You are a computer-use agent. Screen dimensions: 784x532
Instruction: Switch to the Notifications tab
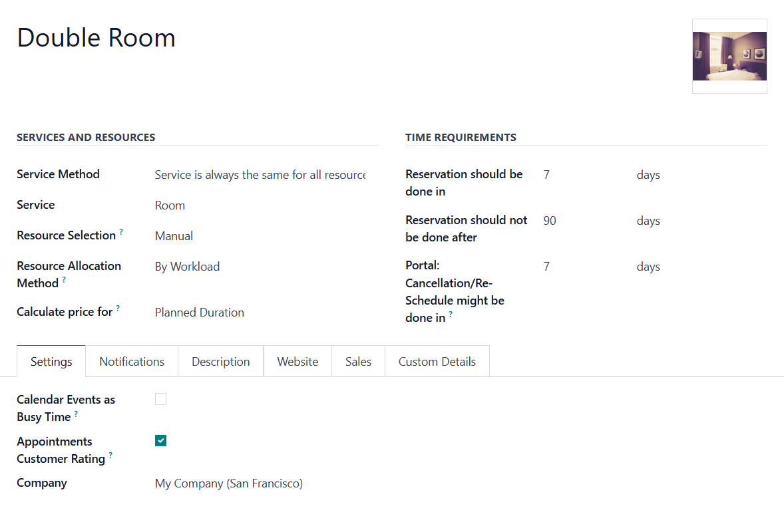pos(132,362)
